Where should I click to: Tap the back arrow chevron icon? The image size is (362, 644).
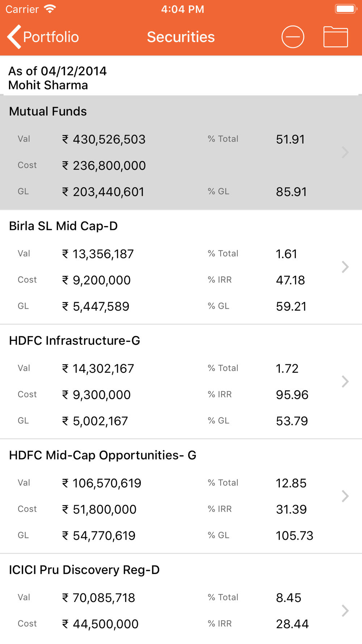14,37
